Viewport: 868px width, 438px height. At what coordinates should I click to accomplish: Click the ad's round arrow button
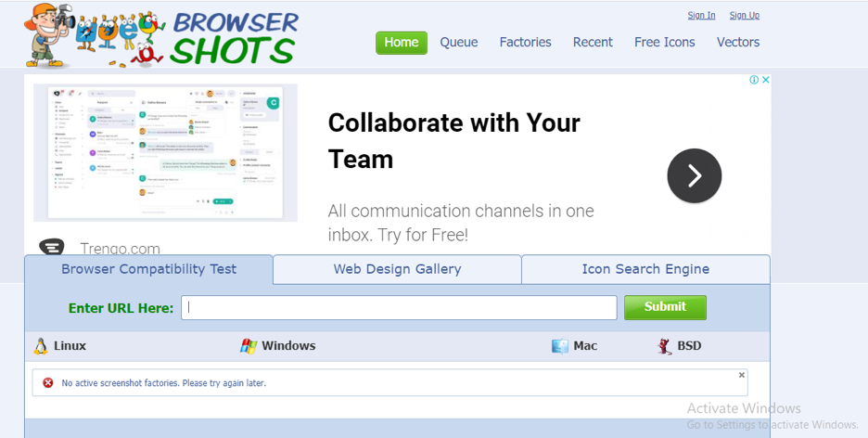click(695, 175)
